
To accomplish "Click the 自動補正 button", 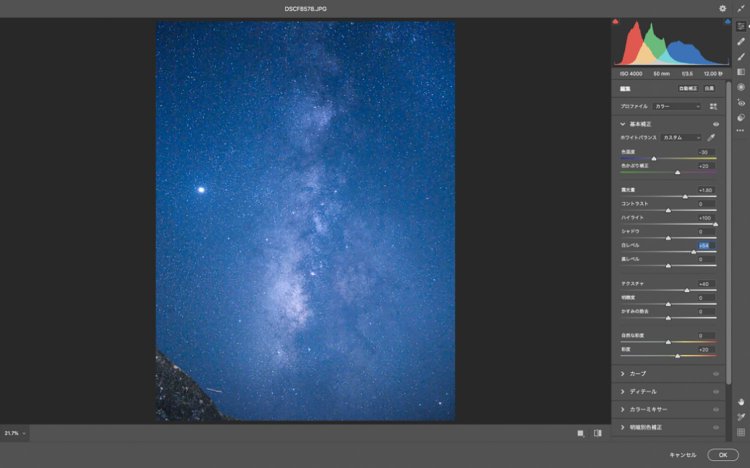I will (x=686, y=90).
